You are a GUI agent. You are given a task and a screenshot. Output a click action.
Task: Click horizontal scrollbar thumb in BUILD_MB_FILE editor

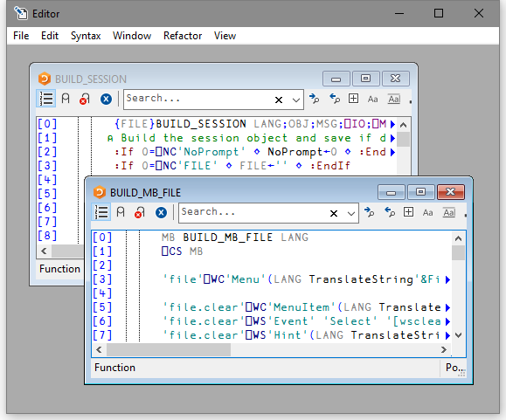click(x=169, y=350)
